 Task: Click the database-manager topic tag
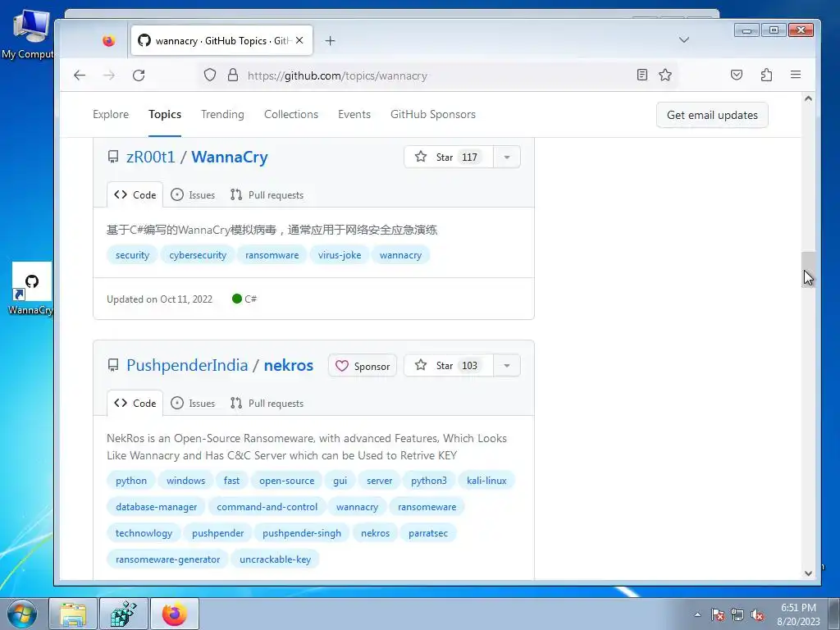(x=157, y=507)
